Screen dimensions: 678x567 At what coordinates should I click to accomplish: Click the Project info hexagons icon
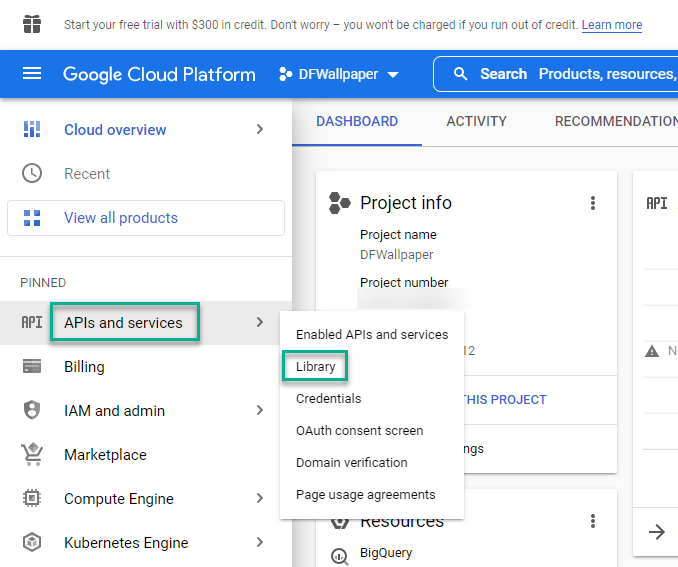tap(339, 203)
